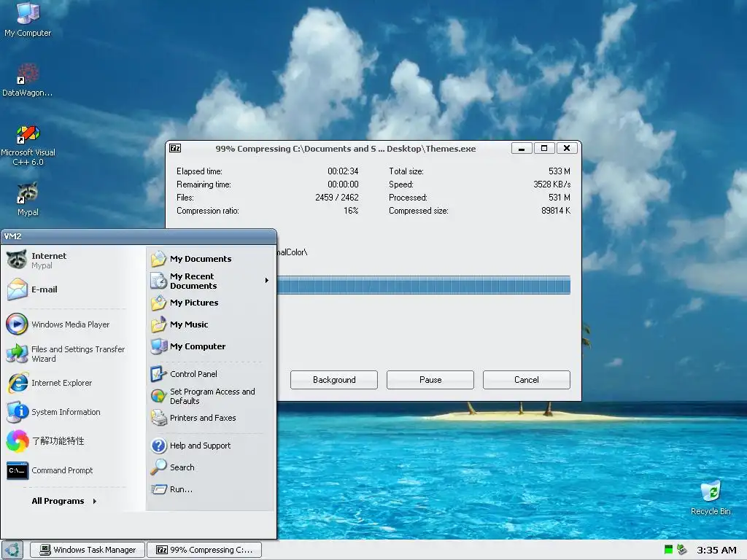
Task: Click the Compressed size value 89814 K
Action: click(x=555, y=211)
